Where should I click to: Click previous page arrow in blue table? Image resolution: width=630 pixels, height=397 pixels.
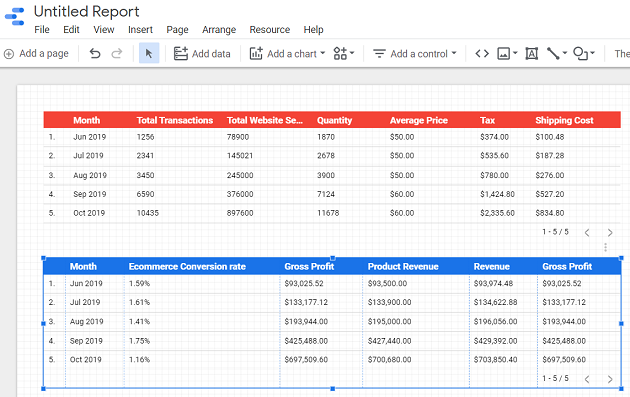coord(587,379)
